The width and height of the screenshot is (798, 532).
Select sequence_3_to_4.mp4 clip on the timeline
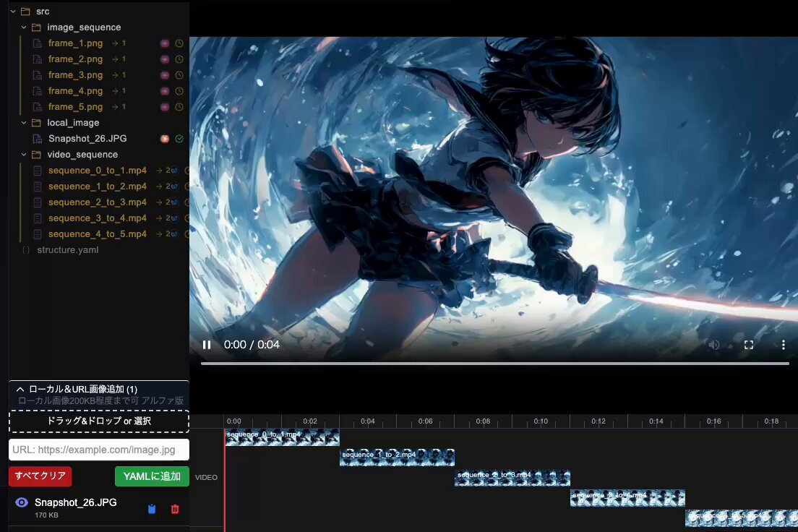coord(627,498)
